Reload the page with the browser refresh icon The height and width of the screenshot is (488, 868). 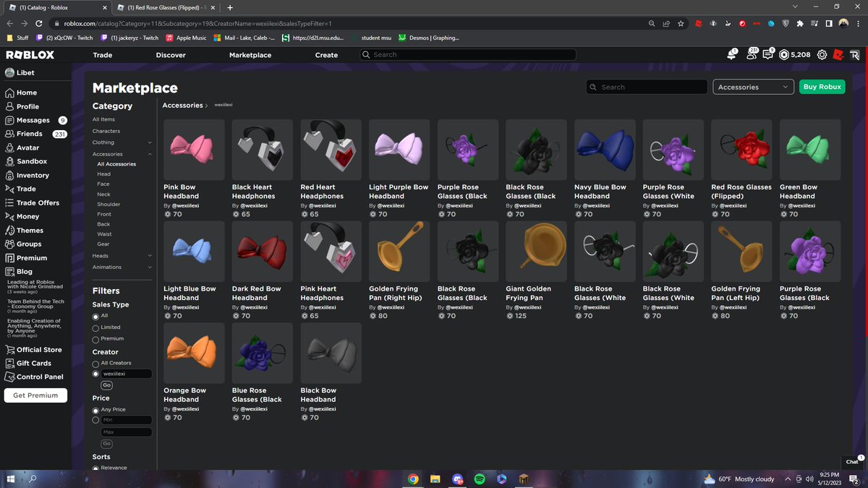click(39, 23)
